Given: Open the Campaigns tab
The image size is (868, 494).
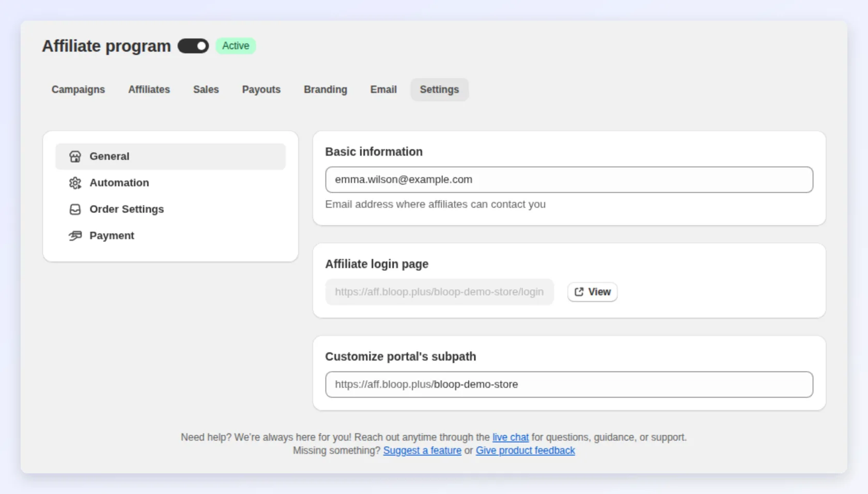Looking at the screenshot, I should tap(78, 89).
